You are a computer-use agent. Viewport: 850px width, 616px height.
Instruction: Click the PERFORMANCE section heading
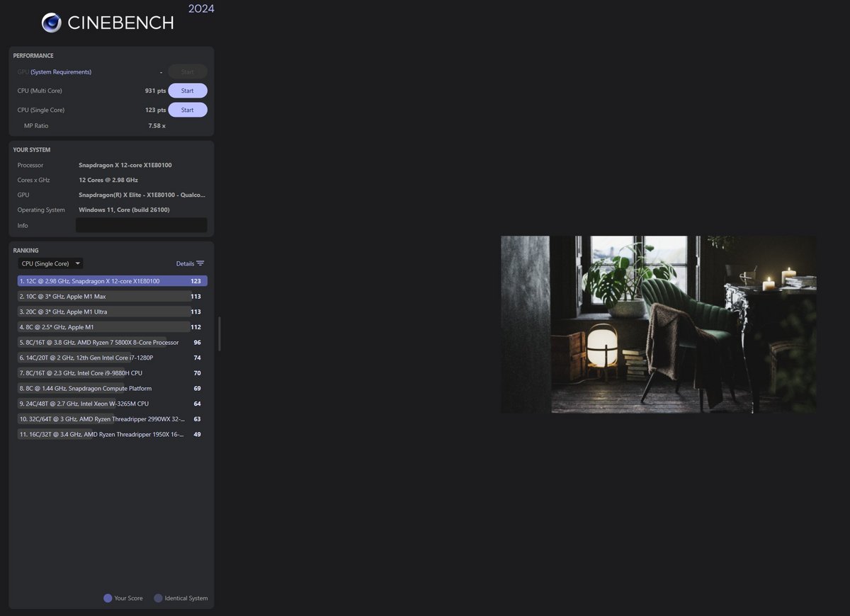33,56
